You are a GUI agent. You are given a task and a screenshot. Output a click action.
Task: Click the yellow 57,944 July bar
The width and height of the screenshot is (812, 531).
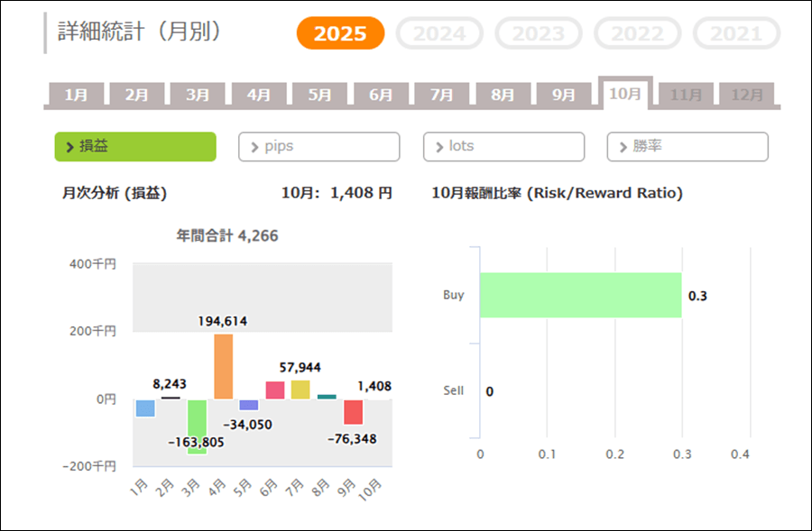(300, 389)
